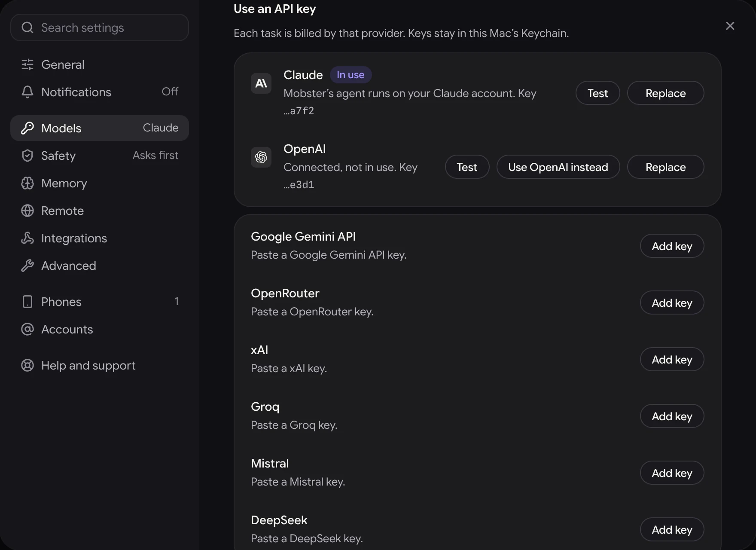This screenshot has width=756, height=550.
Task: Switch to Remote settings
Action: pos(100,211)
